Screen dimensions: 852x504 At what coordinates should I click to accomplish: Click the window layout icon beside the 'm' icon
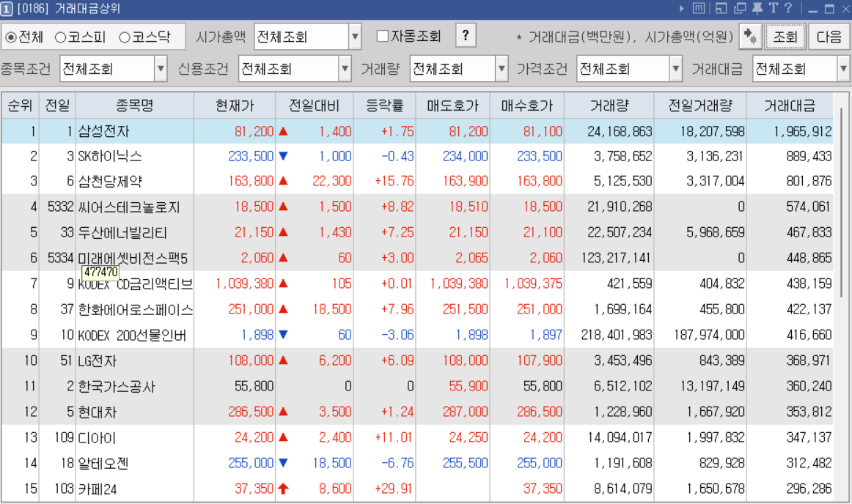click(x=721, y=9)
